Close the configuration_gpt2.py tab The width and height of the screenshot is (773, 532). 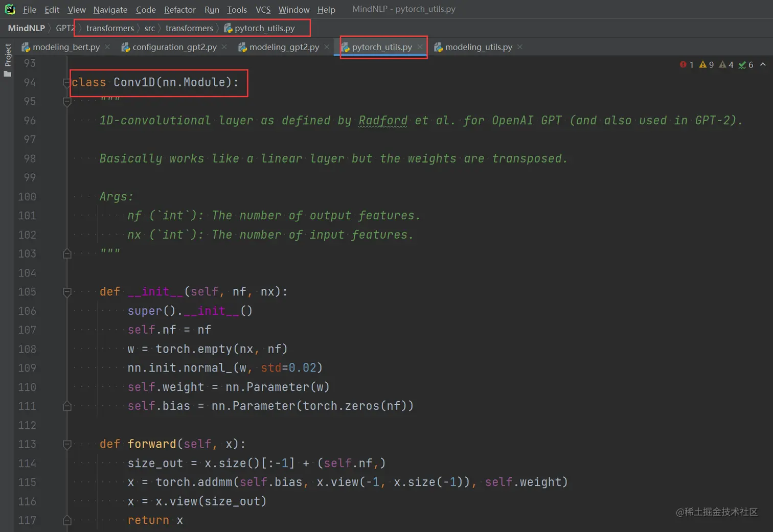pyautogui.click(x=224, y=47)
